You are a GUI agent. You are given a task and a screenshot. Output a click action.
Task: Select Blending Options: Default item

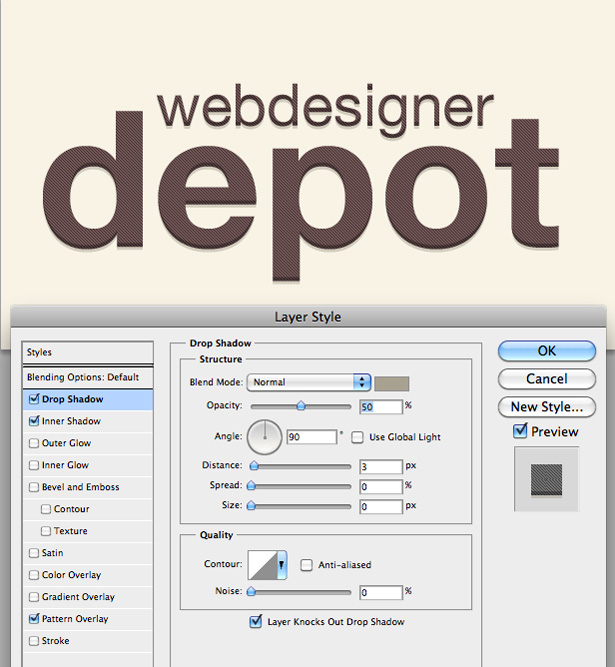(x=88, y=377)
